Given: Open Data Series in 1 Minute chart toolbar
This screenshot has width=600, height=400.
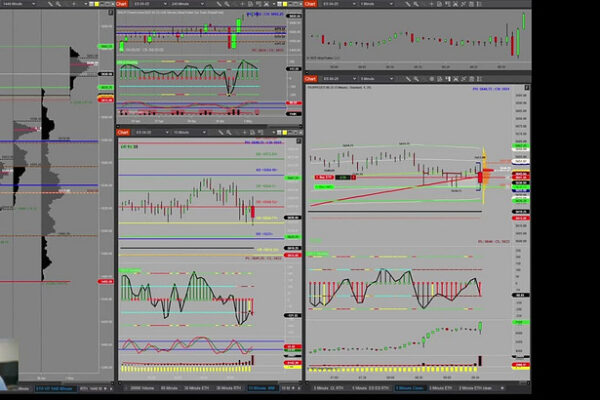Looking at the screenshot, I should point(455,4).
